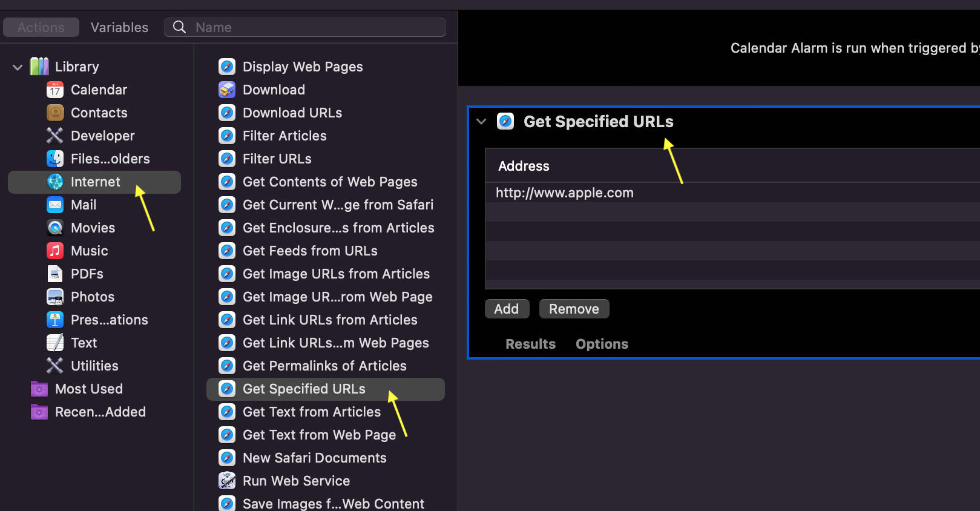Screen dimensions: 980x511
Task: Click the Safari icon beside New Safari Documents
Action: tap(227, 458)
